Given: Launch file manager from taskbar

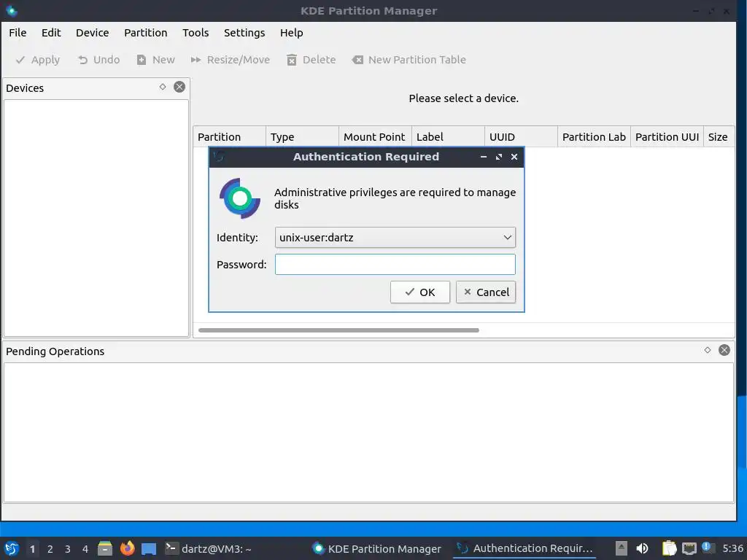Looking at the screenshot, I should click(x=105, y=548).
